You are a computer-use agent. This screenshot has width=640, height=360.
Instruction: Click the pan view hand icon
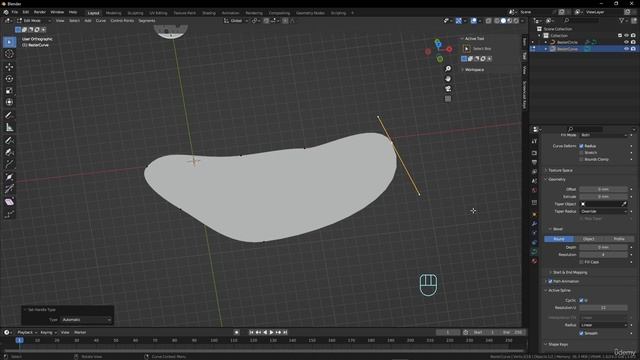(x=448, y=78)
